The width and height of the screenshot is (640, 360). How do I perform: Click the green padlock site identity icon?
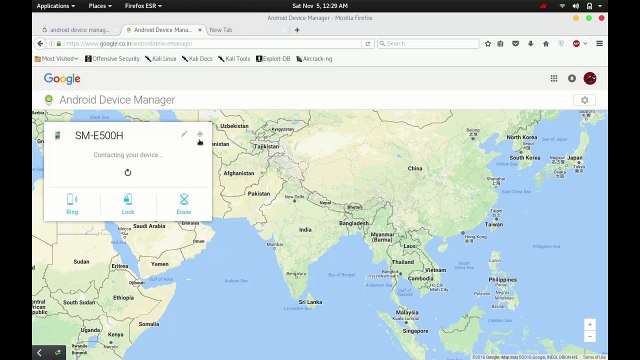tap(59, 44)
